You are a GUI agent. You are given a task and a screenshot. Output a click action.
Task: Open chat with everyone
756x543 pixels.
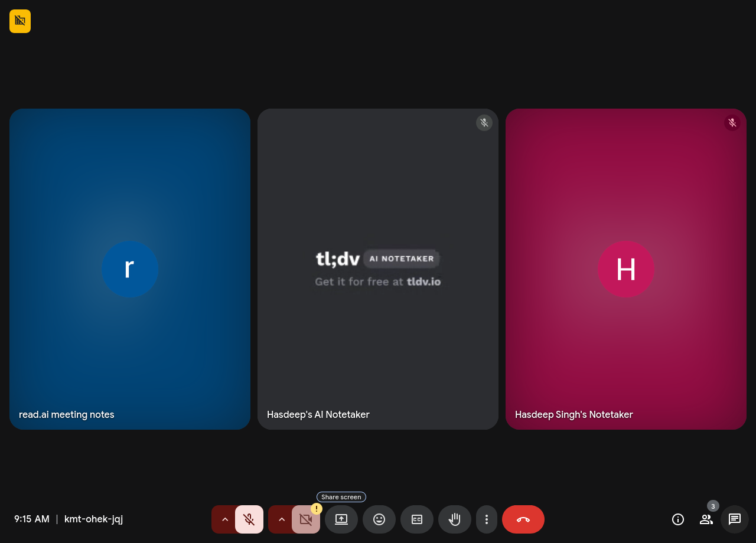pyautogui.click(x=735, y=519)
